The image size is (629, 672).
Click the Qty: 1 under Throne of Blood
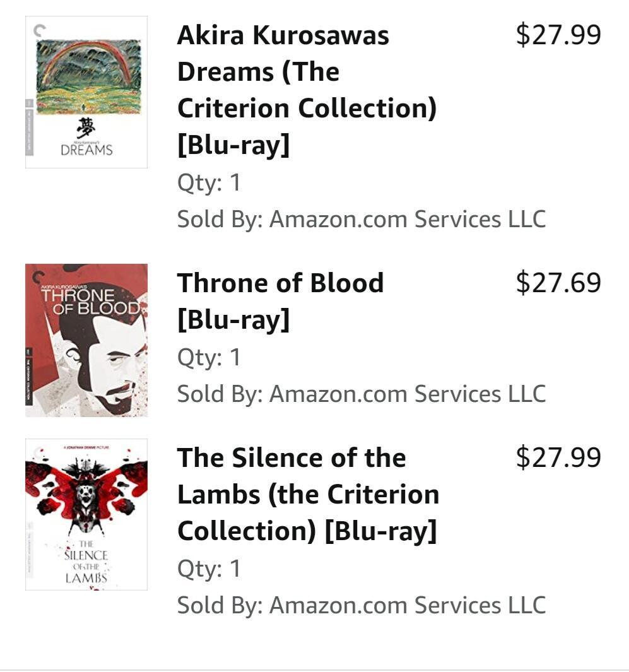(209, 357)
